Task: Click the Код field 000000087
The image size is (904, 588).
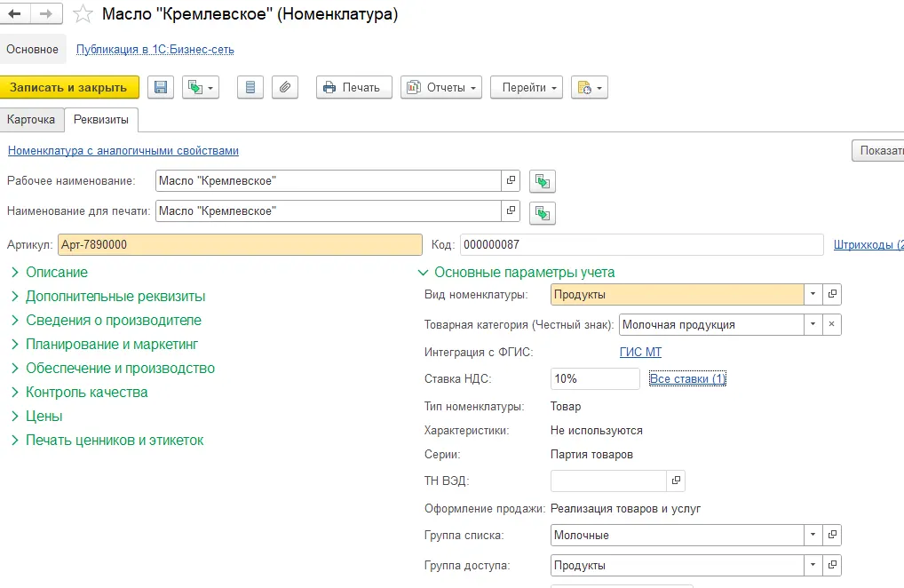Action: coord(642,244)
